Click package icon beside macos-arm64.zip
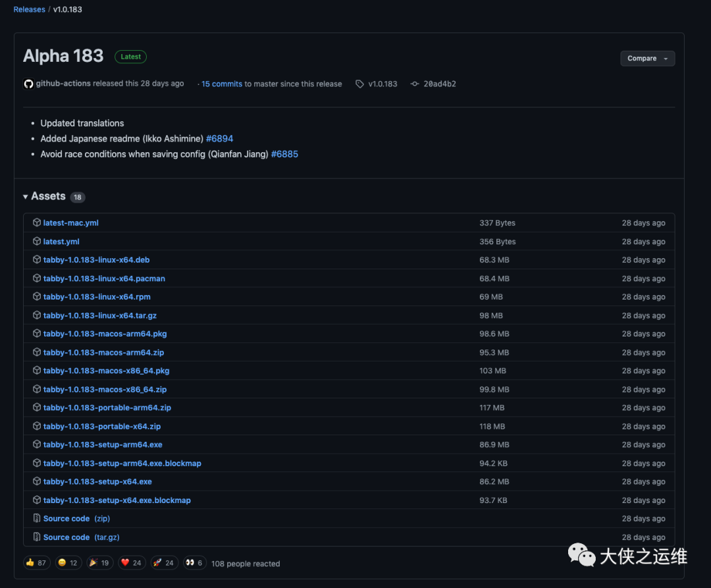This screenshot has height=588, width=711. [37, 352]
